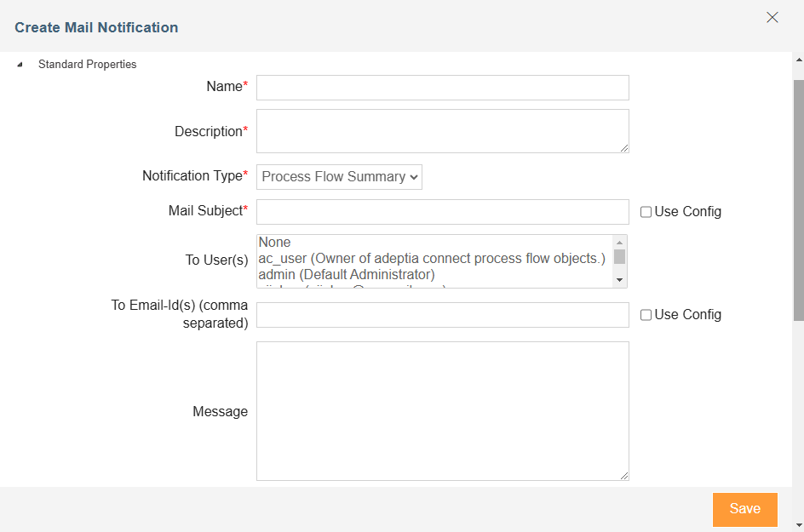
Task: Click the dialog vertical scrollbar thumb
Action: coord(798,200)
